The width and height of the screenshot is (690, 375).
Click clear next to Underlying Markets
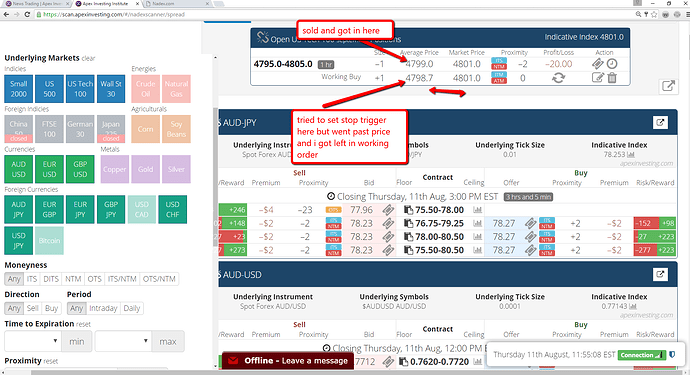coord(88,59)
